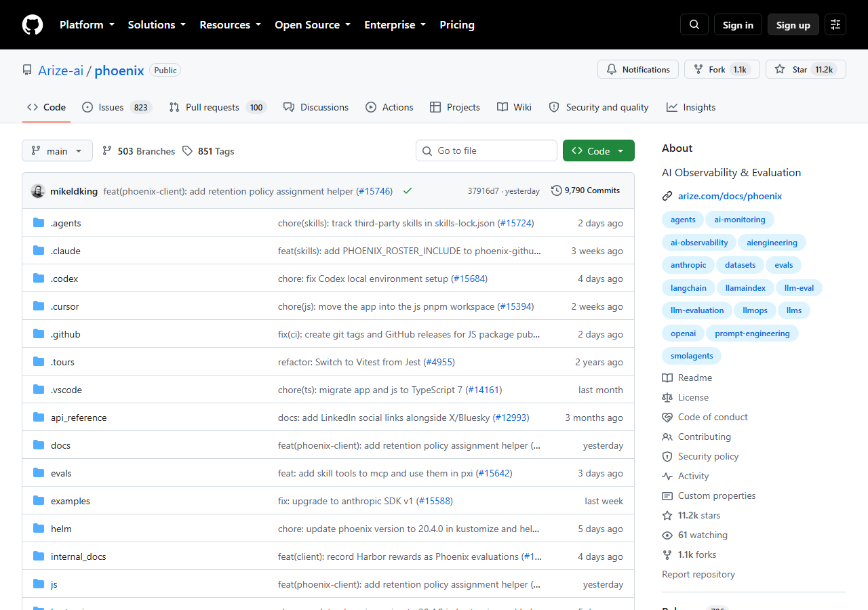Click the Notifications bell button
Image resolution: width=868 pixels, height=610 pixels.
(x=638, y=69)
